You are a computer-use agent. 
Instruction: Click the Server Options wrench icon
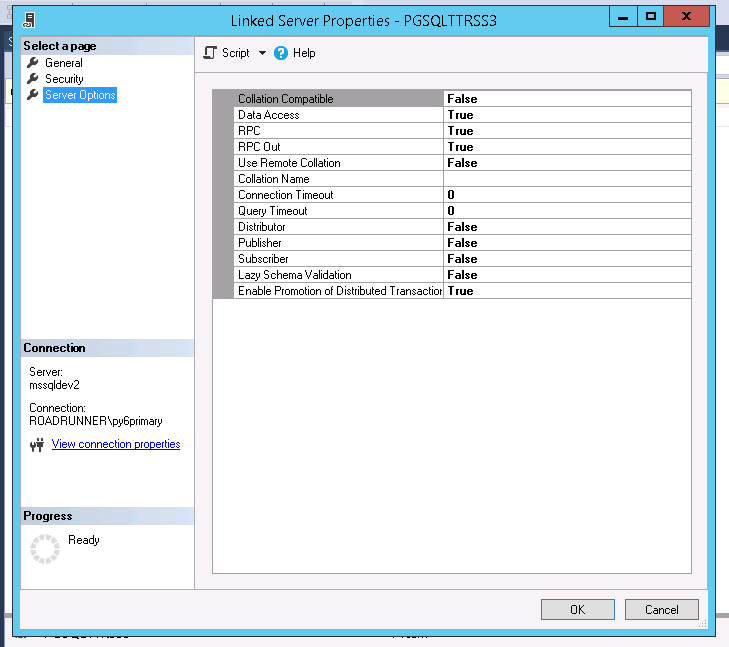pyautogui.click(x=32, y=95)
